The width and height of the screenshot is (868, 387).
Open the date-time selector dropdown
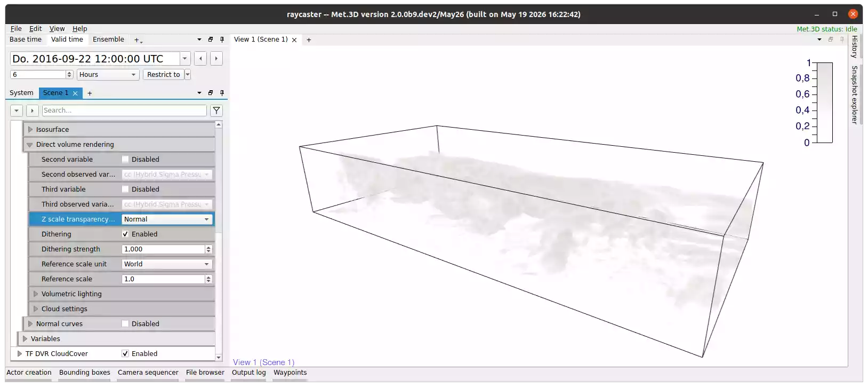(x=184, y=59)
